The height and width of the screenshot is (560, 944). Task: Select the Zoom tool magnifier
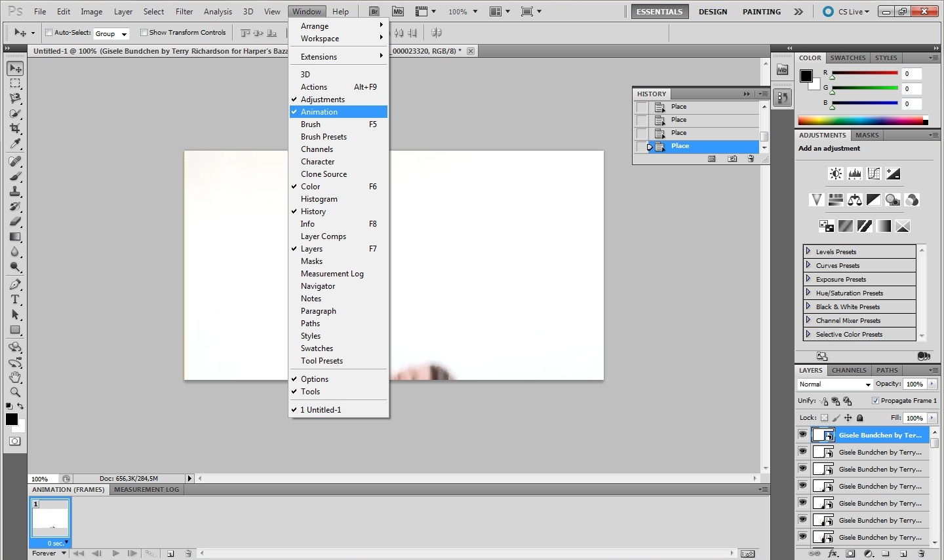(x=15, y=392)
